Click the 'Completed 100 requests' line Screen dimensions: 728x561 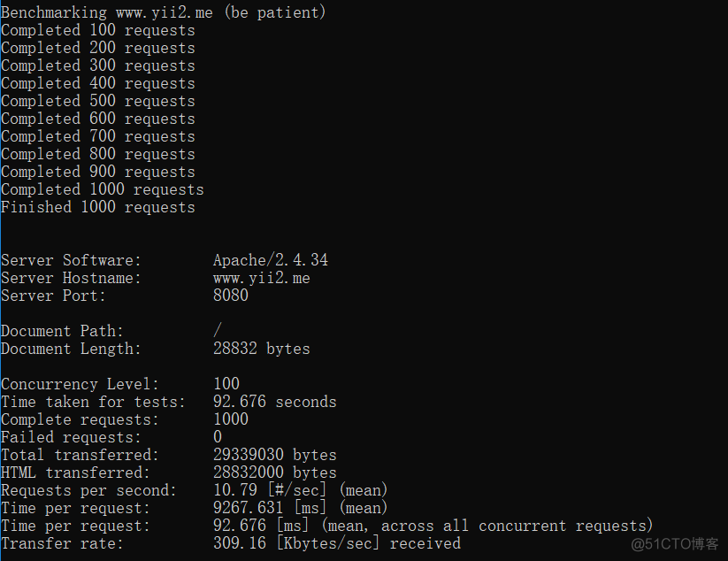(x=98, y=30)
